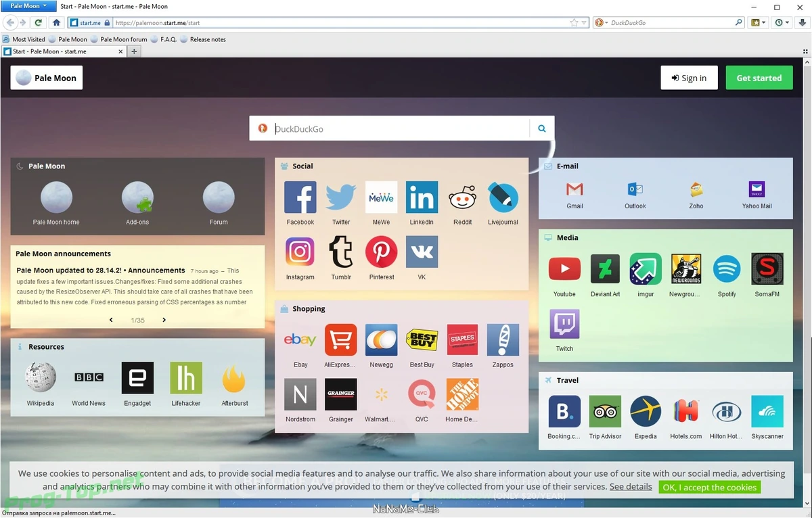
Task: Open the Expedia plane icon
Action: [x=646, y=412]
